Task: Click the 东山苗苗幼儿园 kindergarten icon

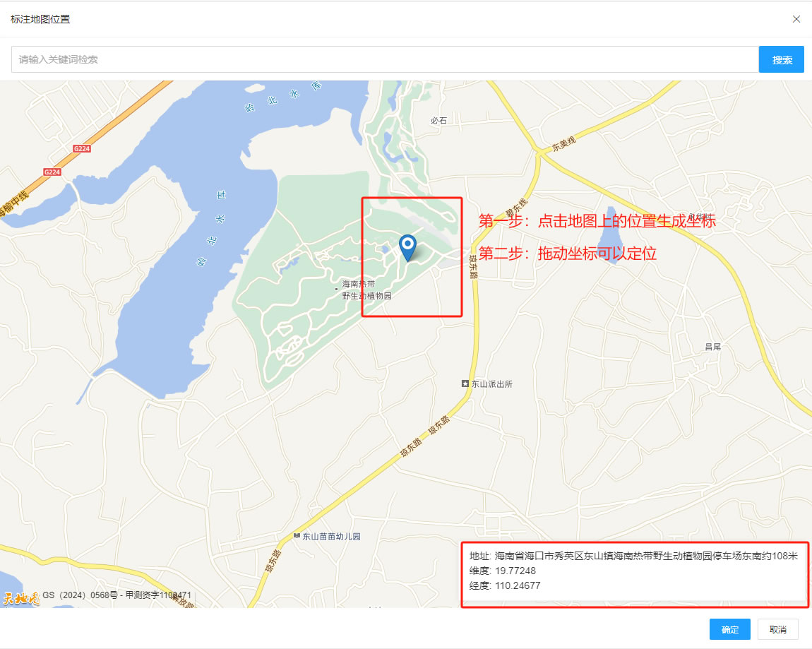Action: [297, 537]
